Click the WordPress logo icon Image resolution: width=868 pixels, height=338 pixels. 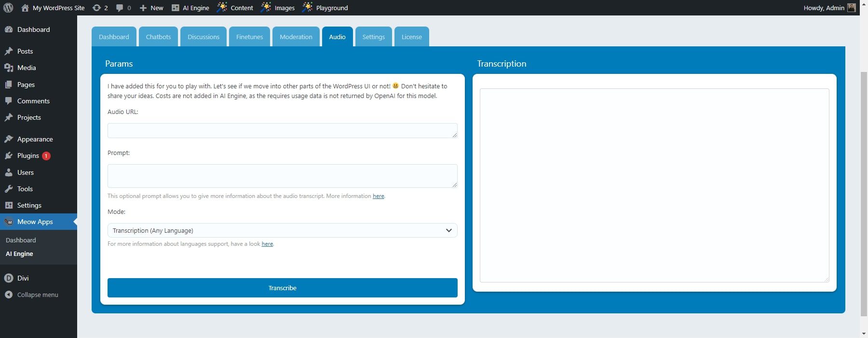(8, 8)
